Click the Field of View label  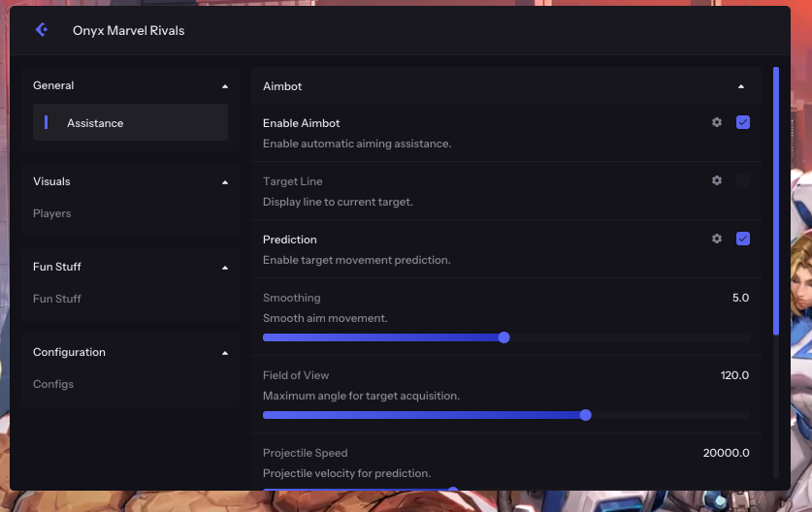296,375
